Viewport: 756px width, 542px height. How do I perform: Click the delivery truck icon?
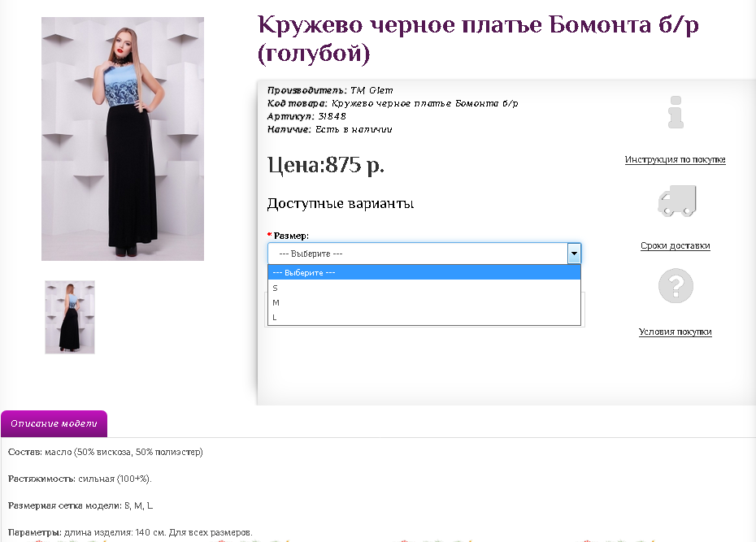point(677,201)
